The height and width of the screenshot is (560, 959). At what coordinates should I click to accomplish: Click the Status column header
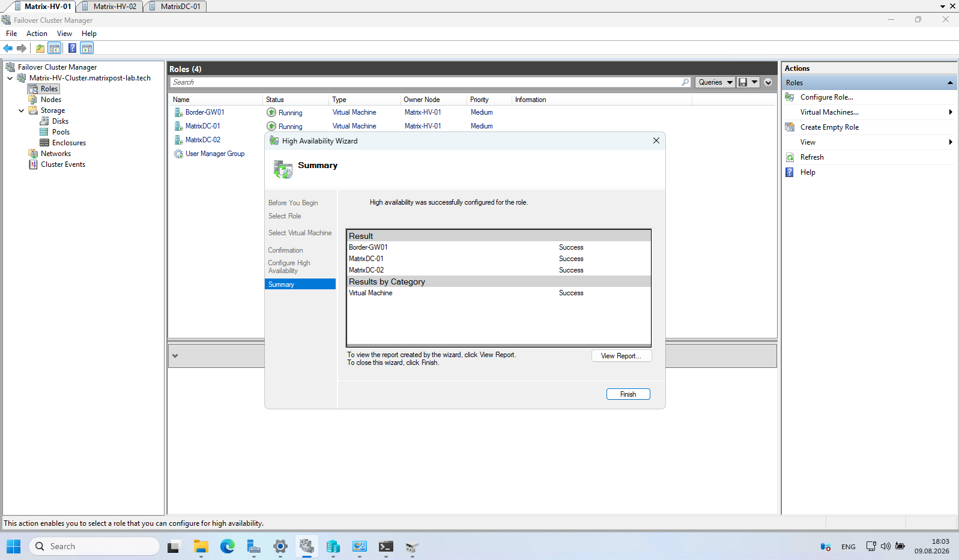[x=297, y=100]
